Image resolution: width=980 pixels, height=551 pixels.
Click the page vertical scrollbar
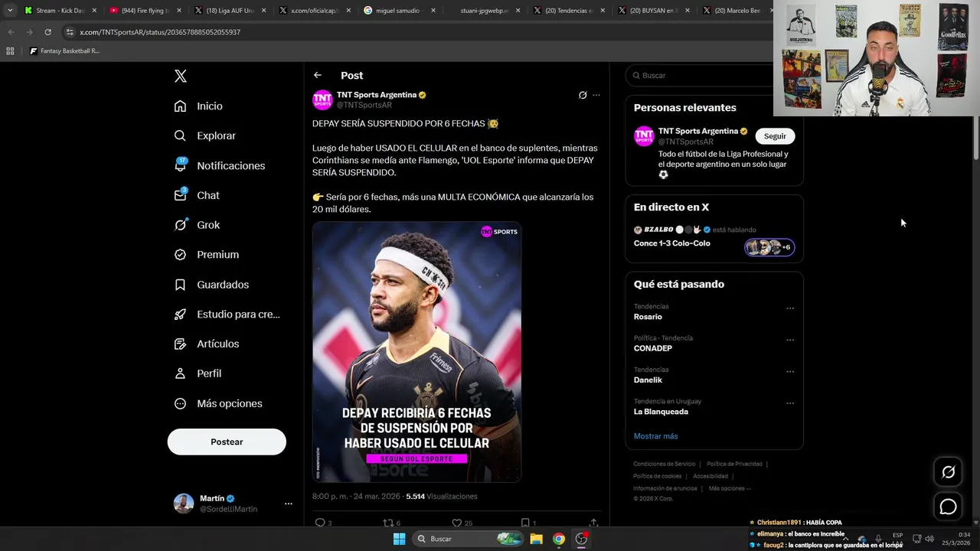975,138
